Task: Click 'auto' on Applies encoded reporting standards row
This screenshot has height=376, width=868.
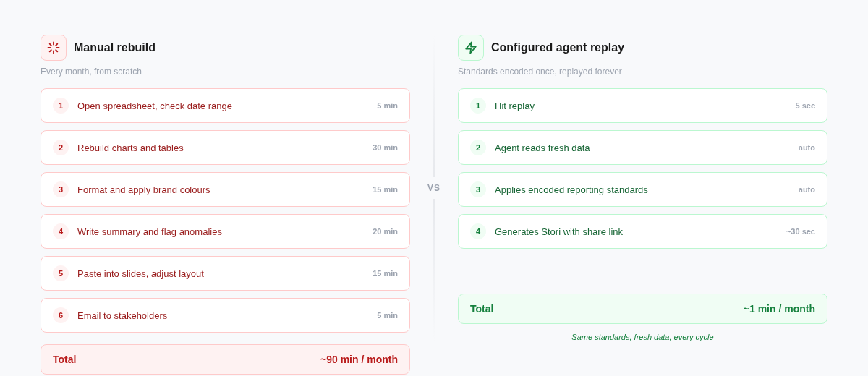Action: (807, 189)
